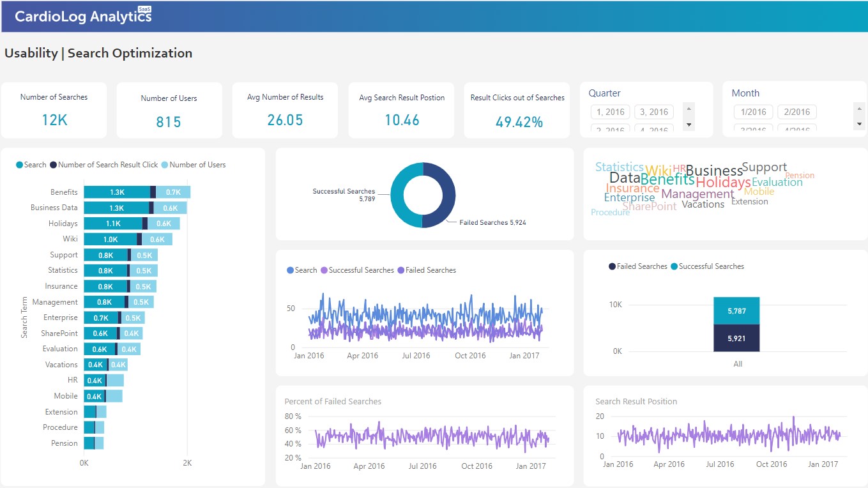Click the Statistics row label in bar chart
Viewport: 868px width, 488px height.
pyautogui.click(x=63, y=270)
